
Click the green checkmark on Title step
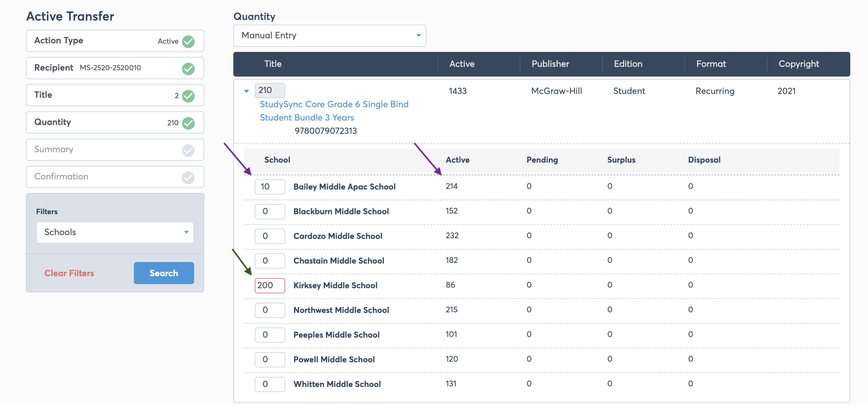188,96
